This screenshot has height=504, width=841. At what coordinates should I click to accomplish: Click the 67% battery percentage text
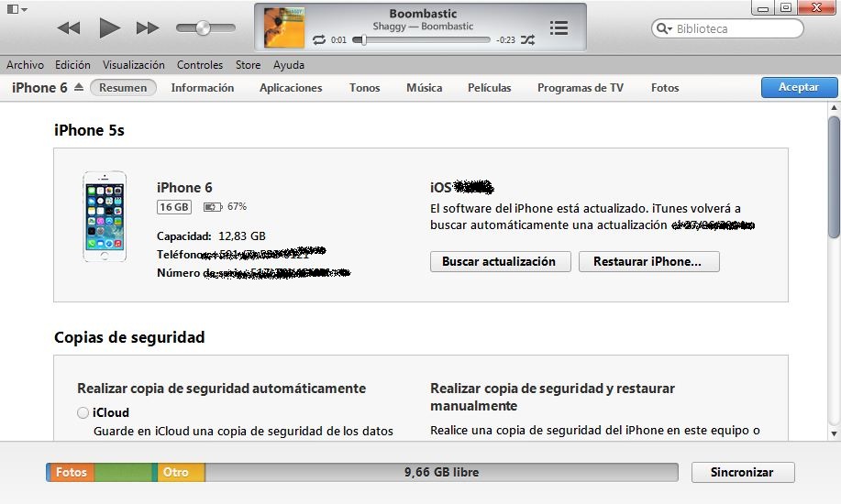(x=237, y=206)
